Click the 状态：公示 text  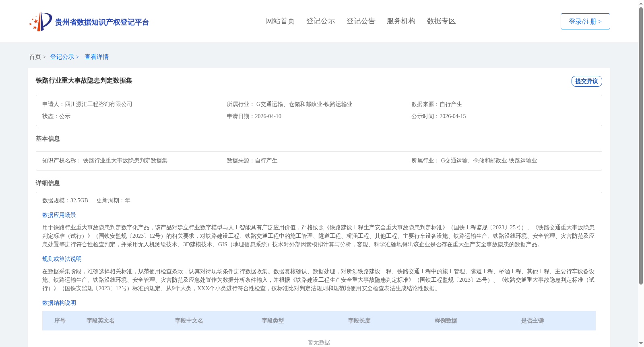56,116
